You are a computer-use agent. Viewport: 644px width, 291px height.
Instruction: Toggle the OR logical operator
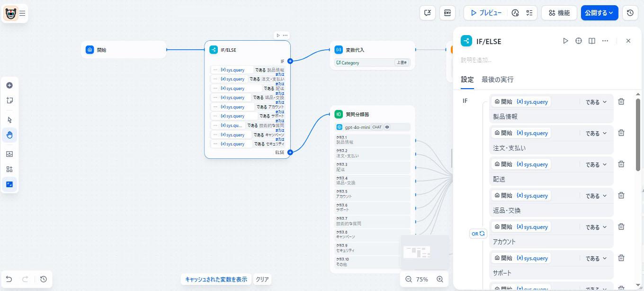[x=478, y=234]
